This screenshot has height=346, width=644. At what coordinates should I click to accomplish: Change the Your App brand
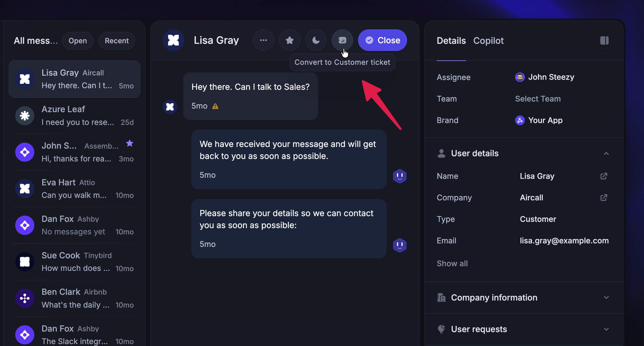coord(539,120)
